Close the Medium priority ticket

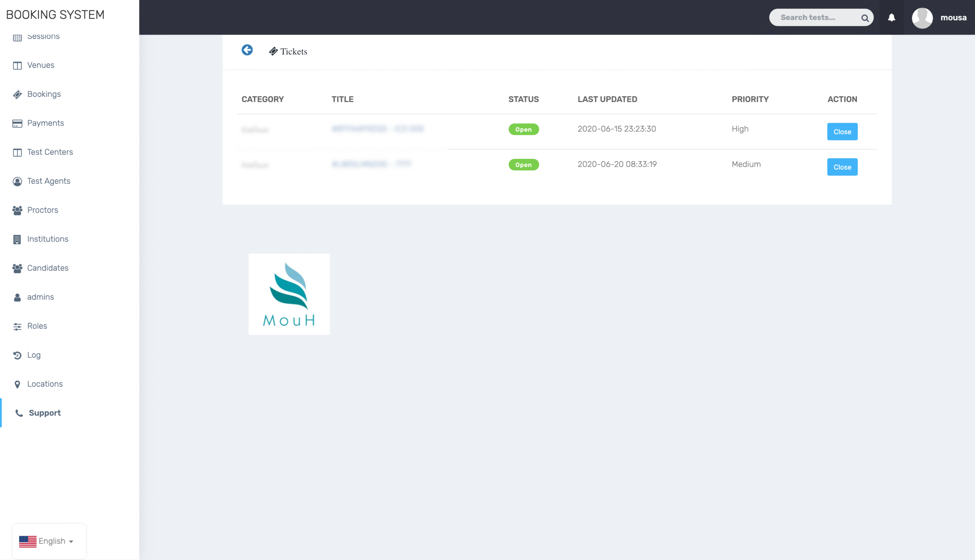(x=842, y=167)
